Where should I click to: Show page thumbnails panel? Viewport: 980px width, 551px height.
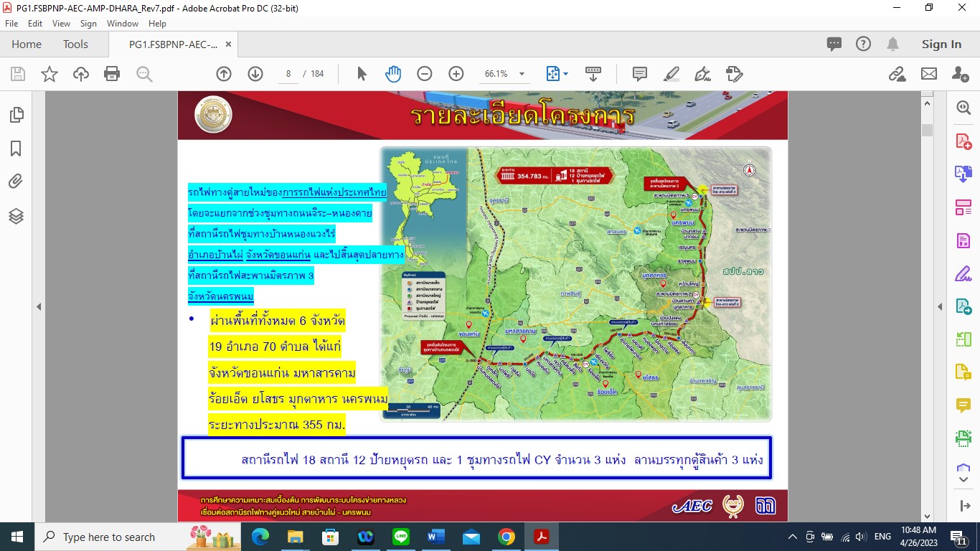point(16,115)
